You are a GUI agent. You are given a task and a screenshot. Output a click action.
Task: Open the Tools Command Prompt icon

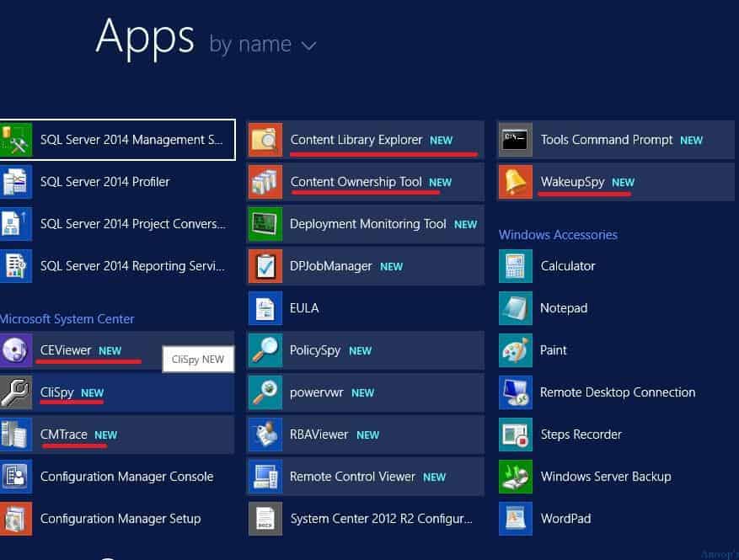pyautogui.click(x=516, y=140)
